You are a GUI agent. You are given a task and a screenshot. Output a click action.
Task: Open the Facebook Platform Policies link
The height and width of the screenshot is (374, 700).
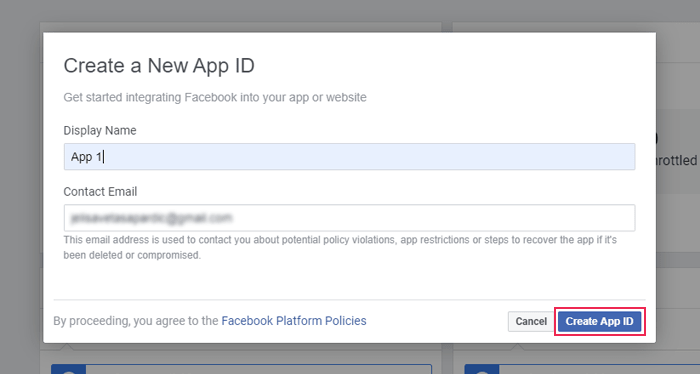click(294, 321)
